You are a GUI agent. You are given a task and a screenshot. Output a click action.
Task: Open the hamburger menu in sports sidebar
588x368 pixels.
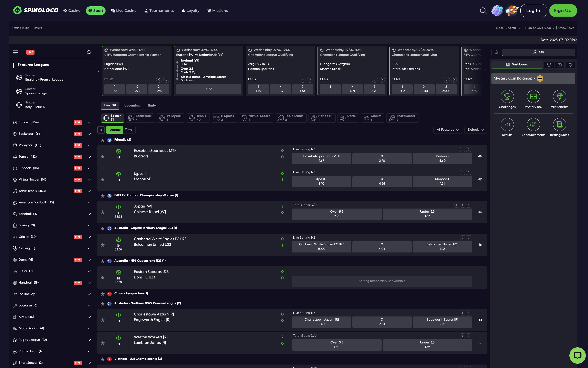pyautogui.click(x=16, y=52)
